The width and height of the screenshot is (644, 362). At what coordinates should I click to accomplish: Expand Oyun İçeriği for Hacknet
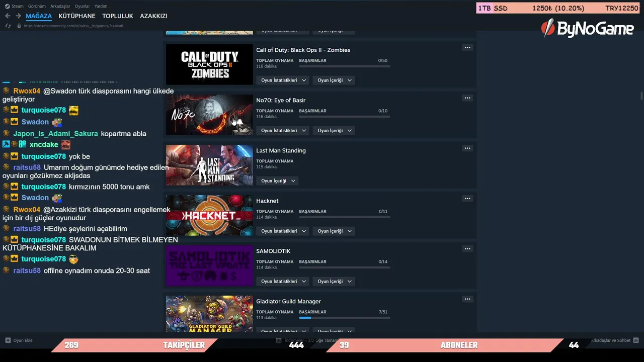coord(334,231)
